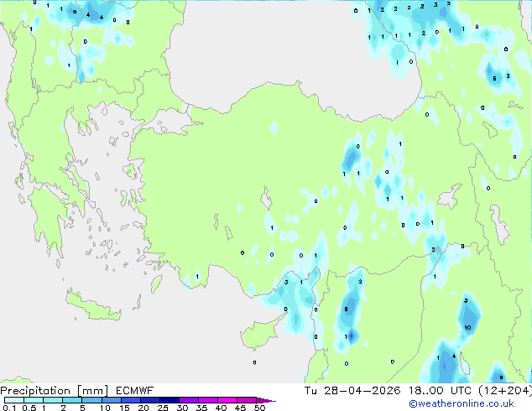
Task: Click the purple over-50 arrow on legend
Action: pos(266,400)
